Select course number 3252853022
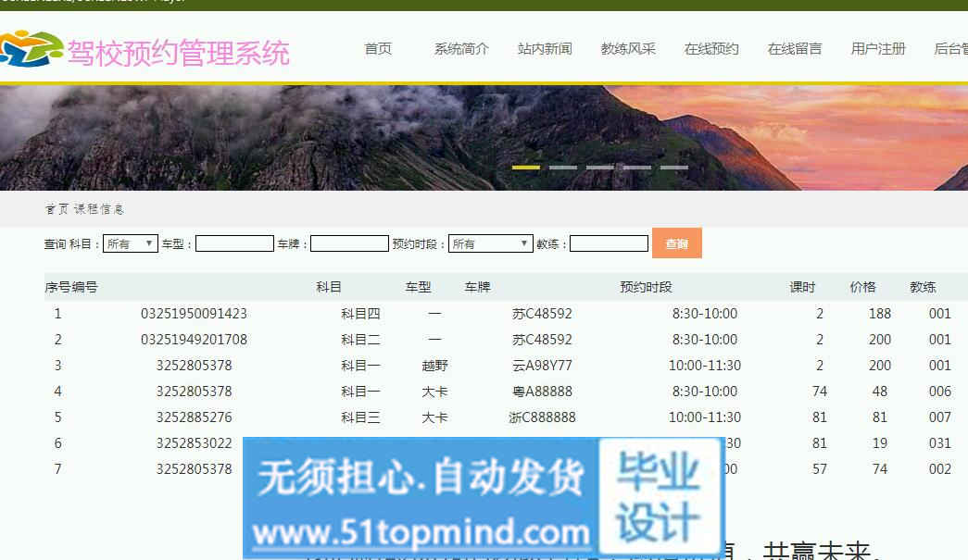The width and height of the screenshot is (968, 560). point(194,442)
